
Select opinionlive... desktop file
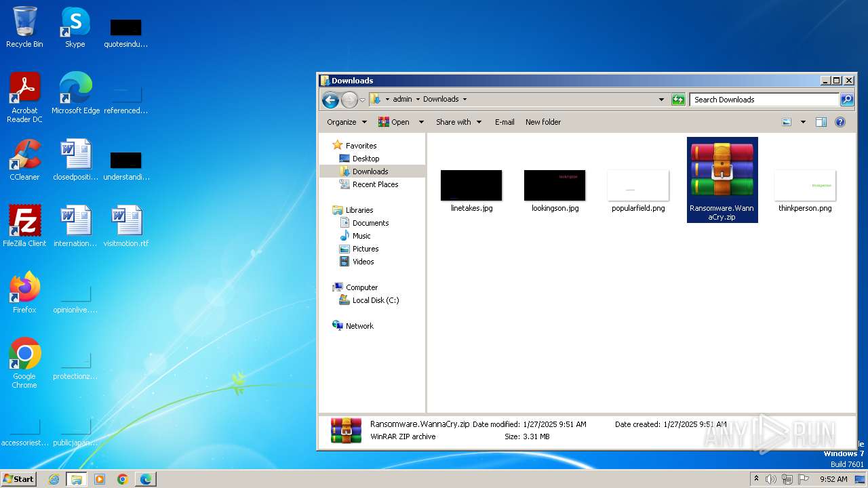click(75, 298)
